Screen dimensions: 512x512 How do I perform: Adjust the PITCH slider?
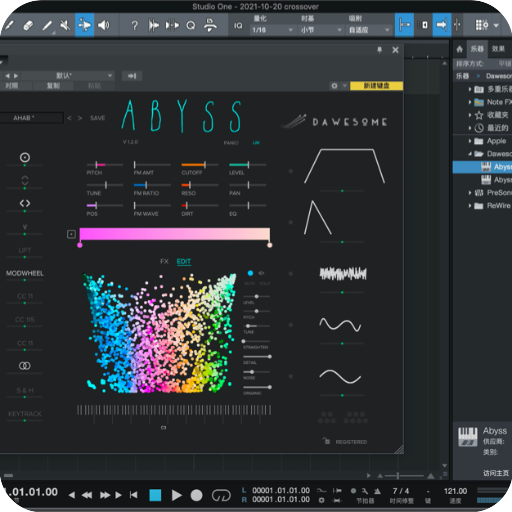point(104,165)
